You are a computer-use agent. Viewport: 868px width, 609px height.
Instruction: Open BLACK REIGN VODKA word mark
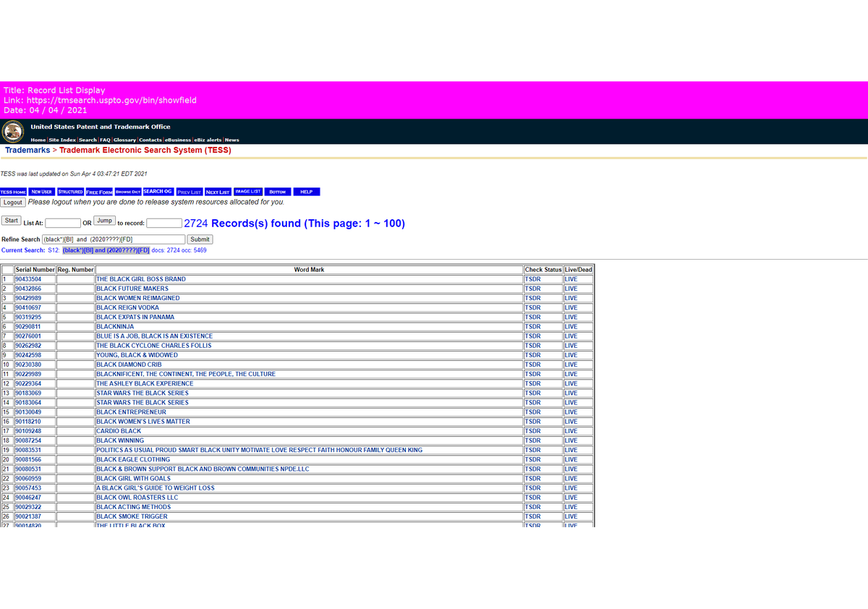coord(128,307)
